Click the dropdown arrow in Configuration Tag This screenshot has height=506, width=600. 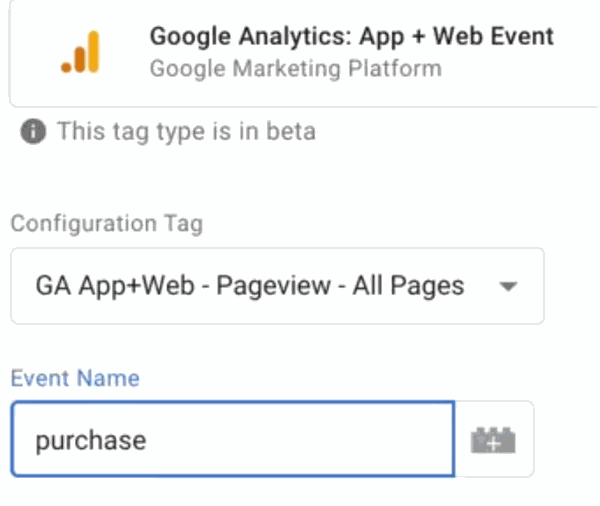pos(508,286)
